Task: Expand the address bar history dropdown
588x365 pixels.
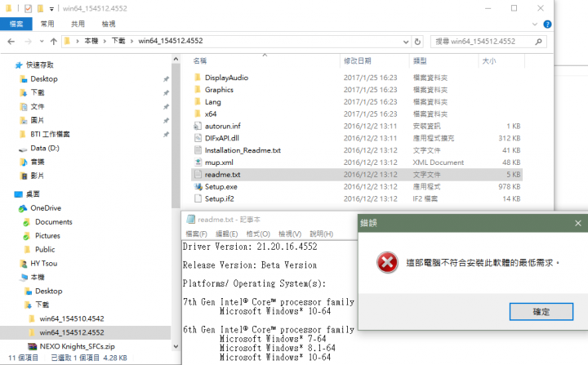Action: [x=405, y=42]
